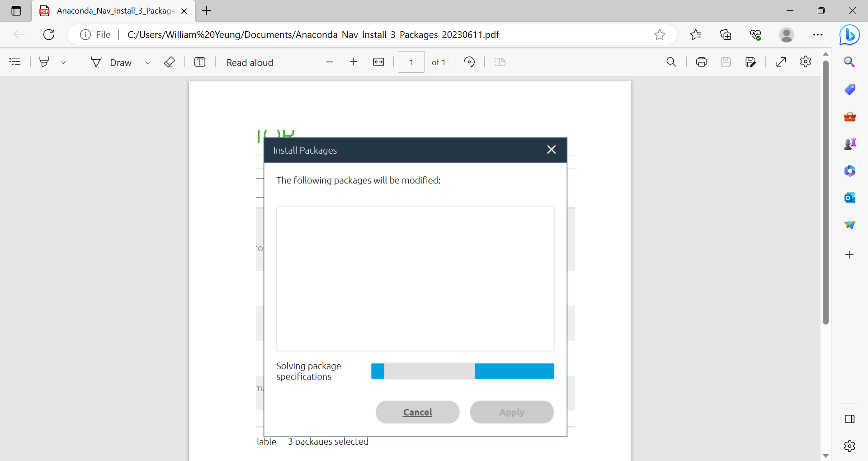Open the Add text annotation tool
Image resolution: width=868 pixels, height=461 pixels.
click(200, 62)
